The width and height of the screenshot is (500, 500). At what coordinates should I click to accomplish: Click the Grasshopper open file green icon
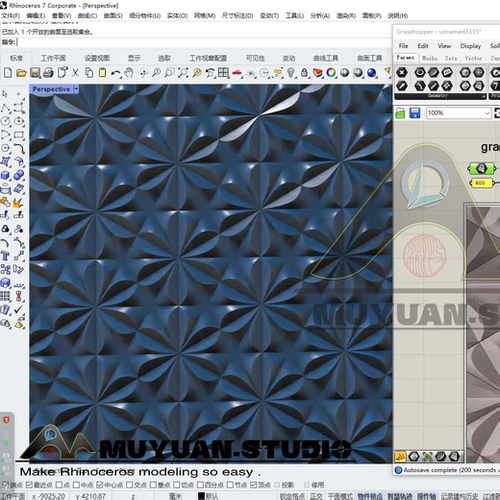[x=400, y=113]
